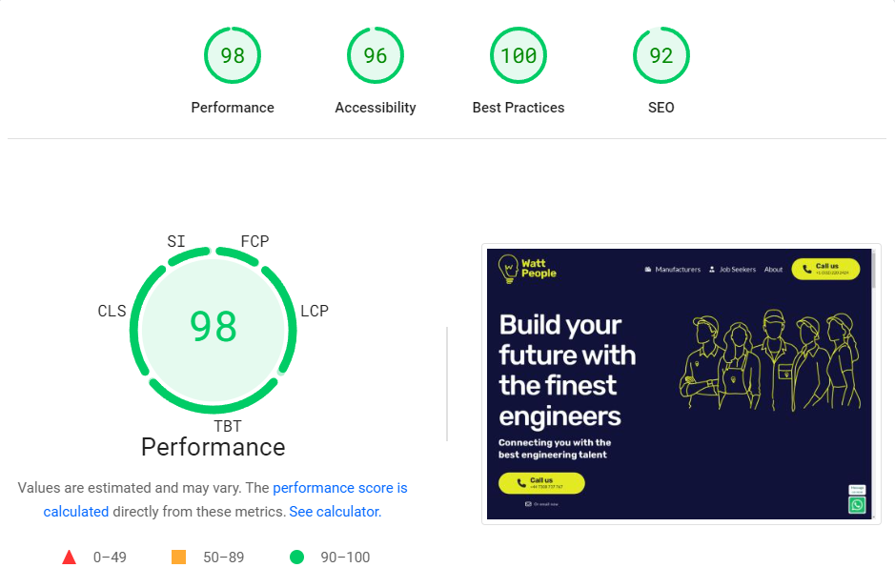Select the CLS metric label on the gauge
The width and height of the screenshot is (895, 588).
pos(112,312)
